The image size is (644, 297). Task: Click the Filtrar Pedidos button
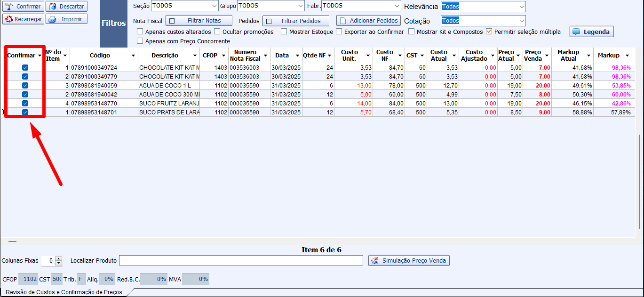point(295,21)
